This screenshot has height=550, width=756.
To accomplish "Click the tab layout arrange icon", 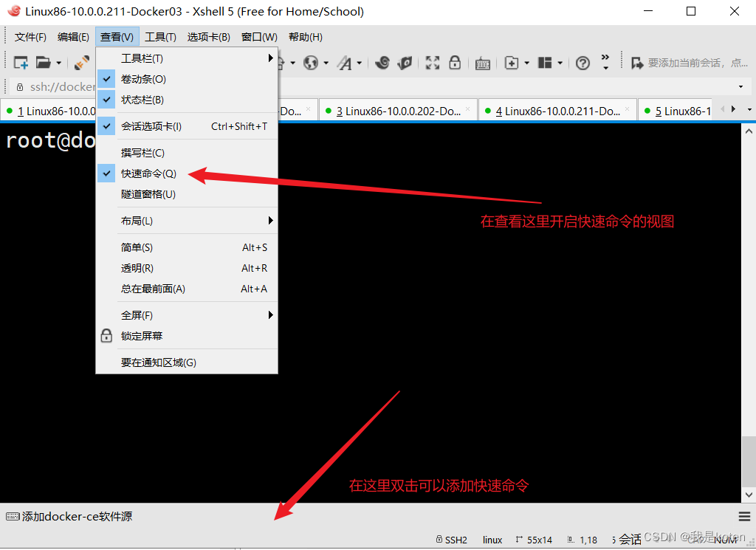I will tap(545, 63).
